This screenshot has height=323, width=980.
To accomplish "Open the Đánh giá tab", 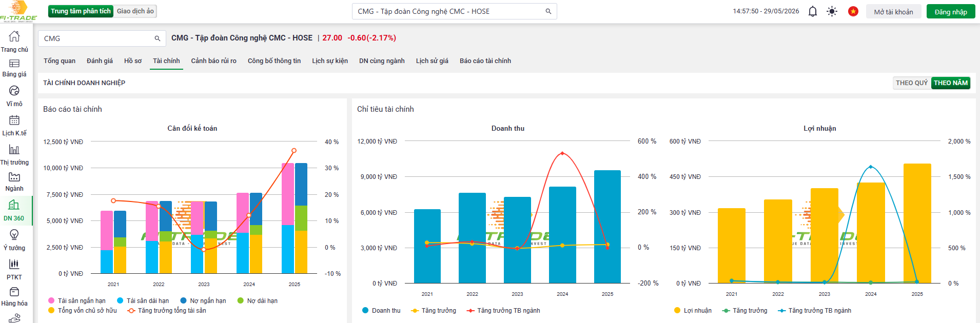I will click(100, 61).
